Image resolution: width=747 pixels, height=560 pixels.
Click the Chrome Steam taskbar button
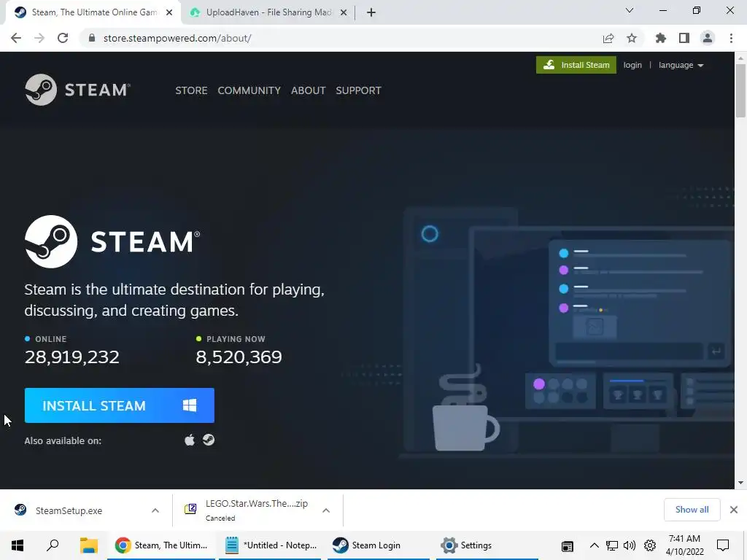161,545
